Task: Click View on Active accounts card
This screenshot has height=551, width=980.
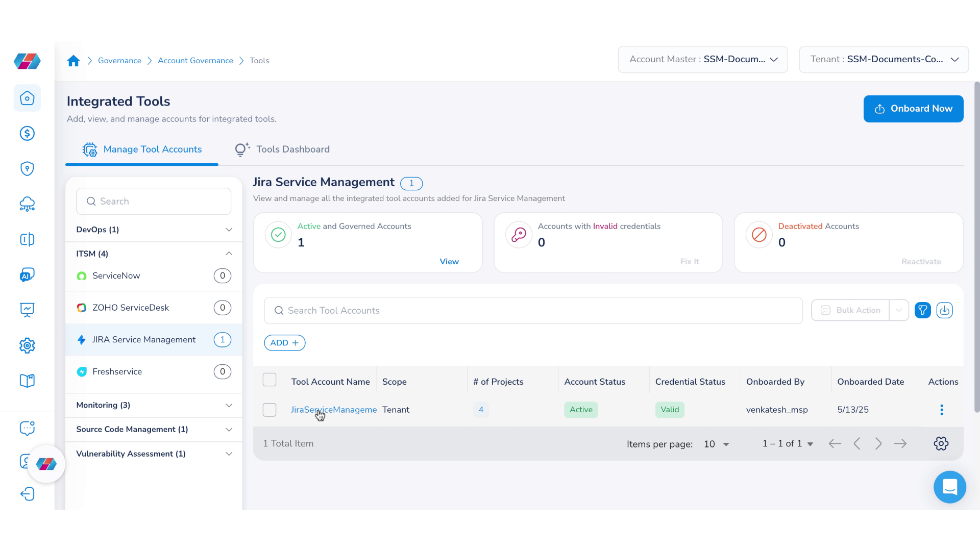Action: 449,262
